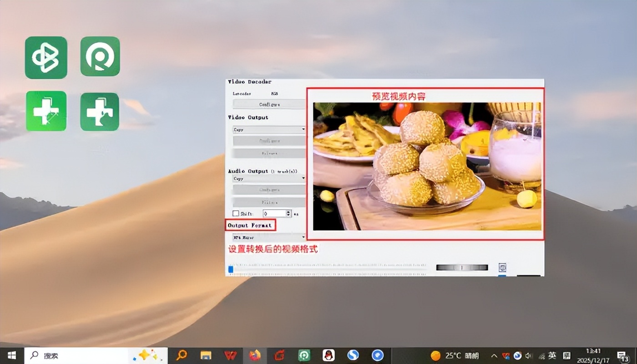Click Configure under Audio Output
The height and width of the screenshot is (364, 637).
pos(269,190)
